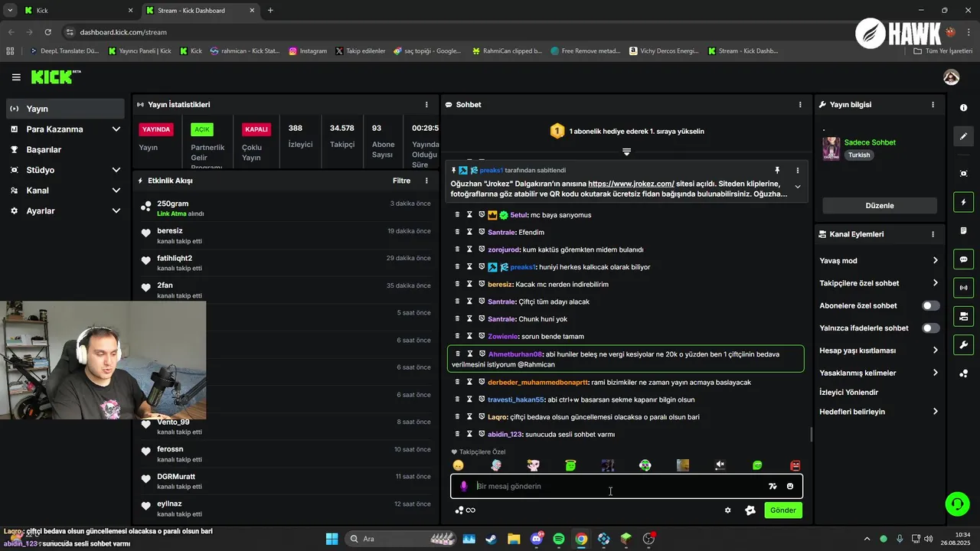This screenshot has height=551, width=980.
Task: Insert the green halo emote
Action: click(570, 465)
